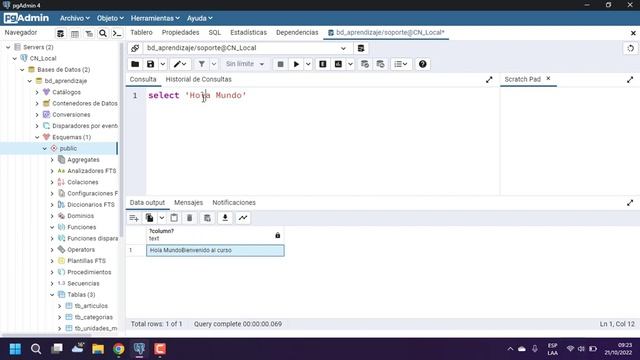Click in the Scratch Pad text area
This screenshot has width=640, height=360.
click(x=570, y=141)
